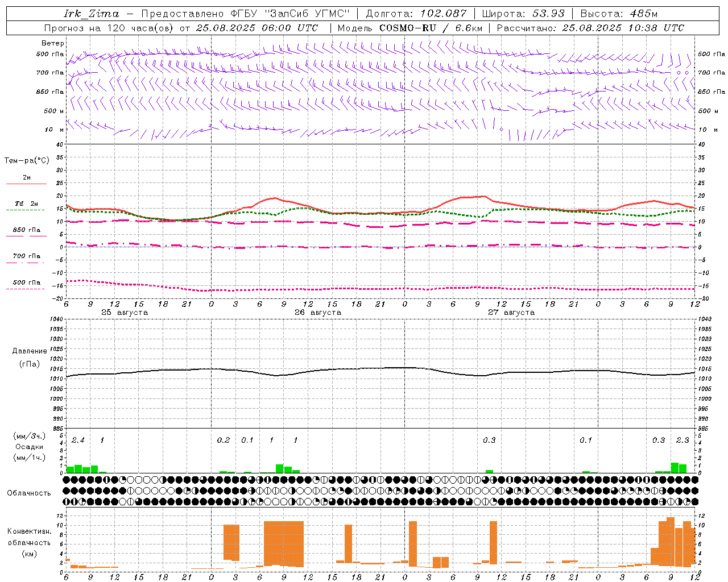Click the "Облачность" cloud cover row label
The image size is (728, 582).
click(x=29, y=493)
